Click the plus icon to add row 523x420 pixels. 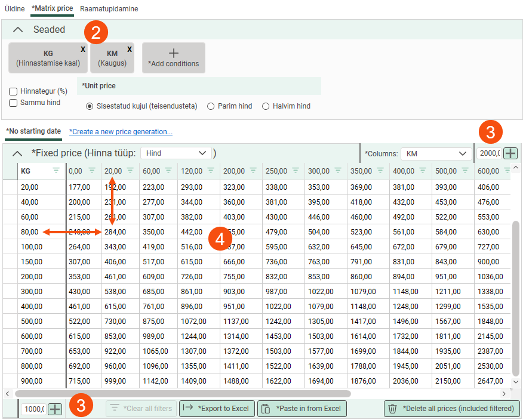pyautogui.click(x=55, y=409)
